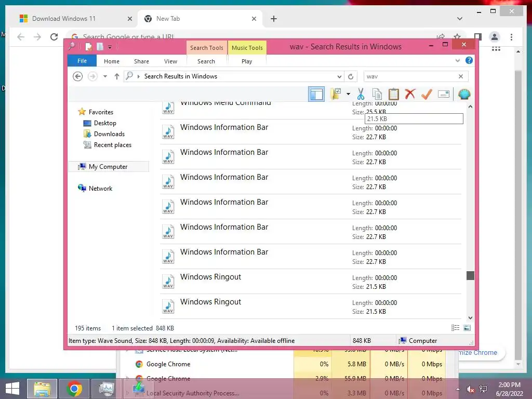Click the muted volume tray icon
The width and height of the screenshot is (532, 399).
470,389
